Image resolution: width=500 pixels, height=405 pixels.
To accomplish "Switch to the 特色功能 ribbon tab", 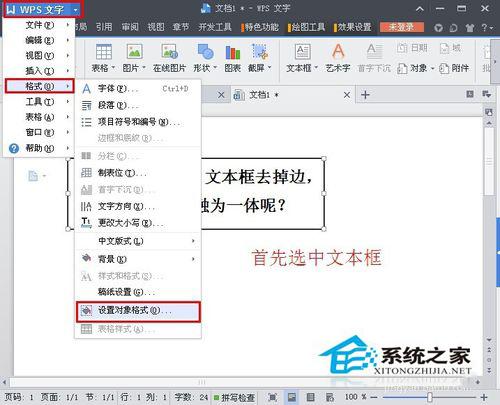I will coord(260,27).
